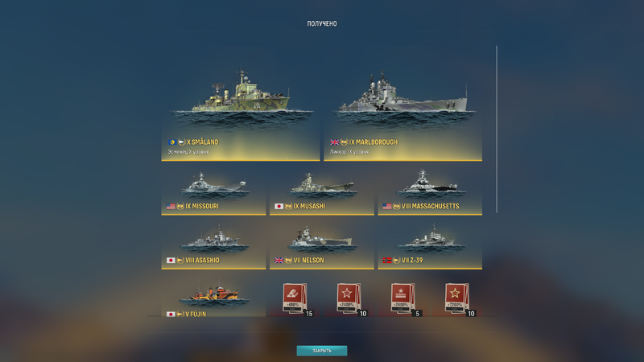Open the IX Missouri ship reward
The image size is (644, 362).
pos(213,190)
